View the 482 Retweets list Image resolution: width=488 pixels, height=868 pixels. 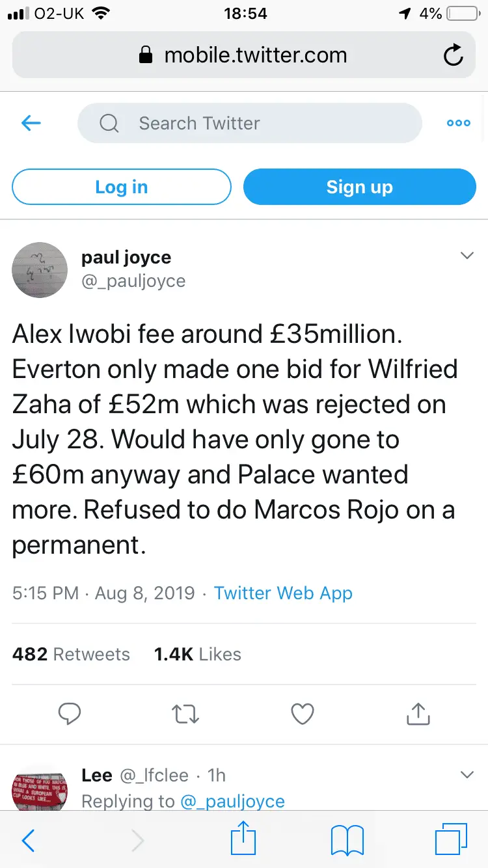[71, 655]
